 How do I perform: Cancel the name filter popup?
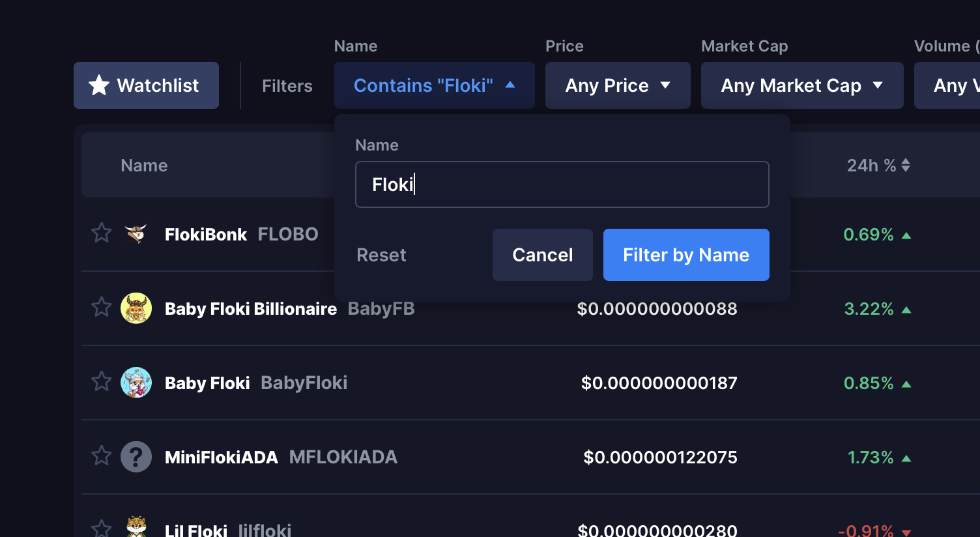(x=543, y=255)
